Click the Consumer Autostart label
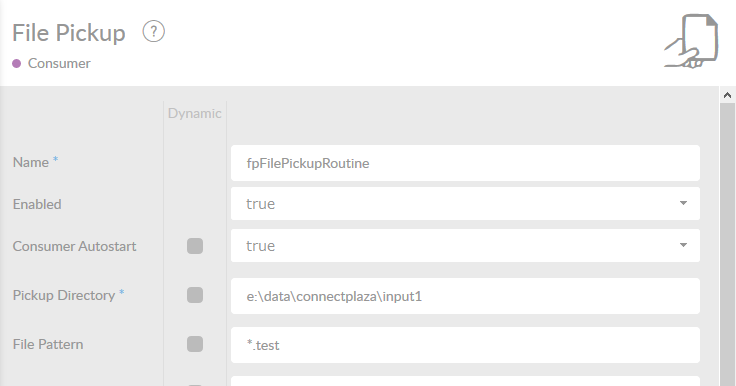 coord(74,246)
